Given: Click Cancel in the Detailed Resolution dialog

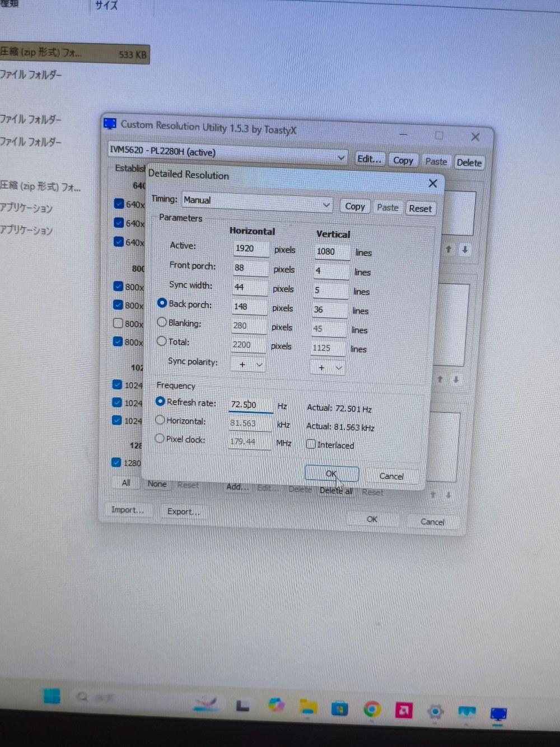Looking at the screenshot, I should point(391,476).
